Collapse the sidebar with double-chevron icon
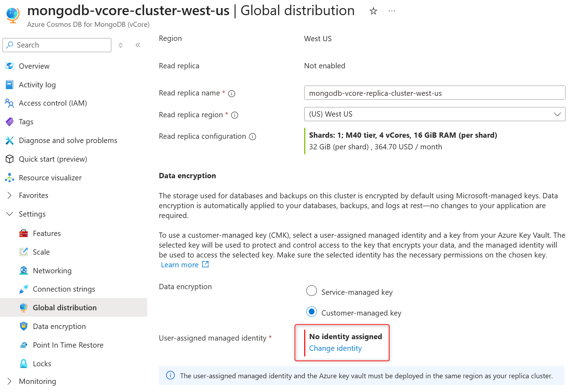 [138, 45]
